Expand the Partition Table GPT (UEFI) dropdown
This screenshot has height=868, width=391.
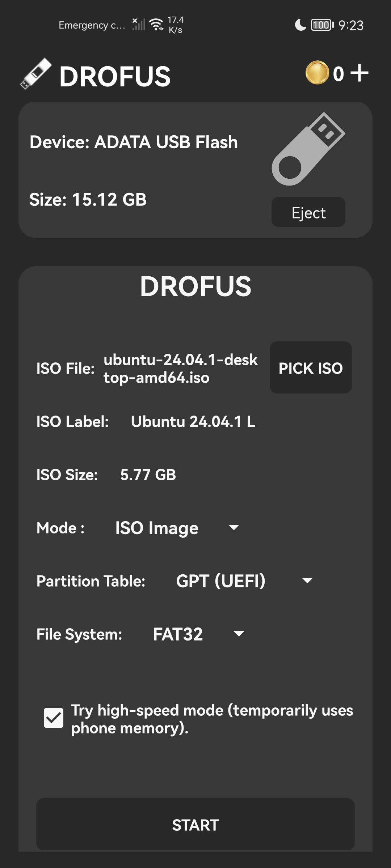(x=244, y=581)
